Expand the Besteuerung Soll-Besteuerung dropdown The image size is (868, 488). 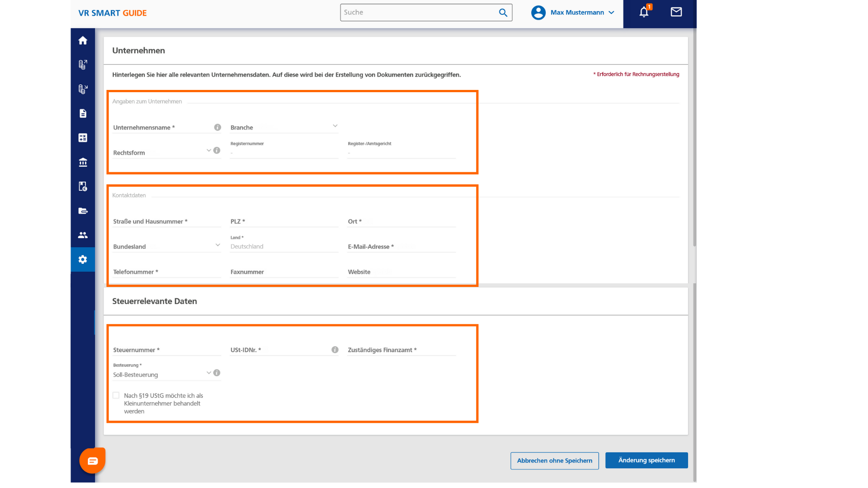click(208, 373)
